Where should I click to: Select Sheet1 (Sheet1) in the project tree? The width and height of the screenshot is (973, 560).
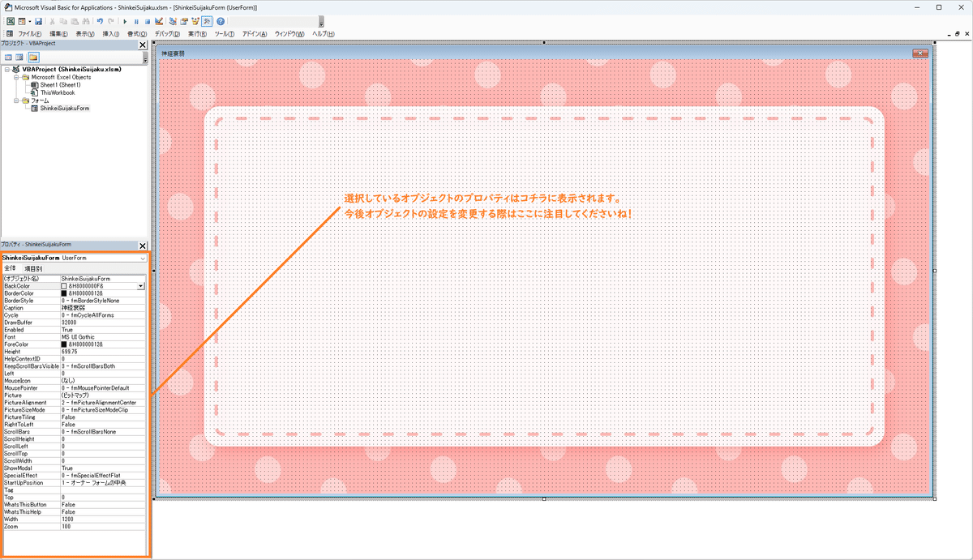click(x=60, y=85)
